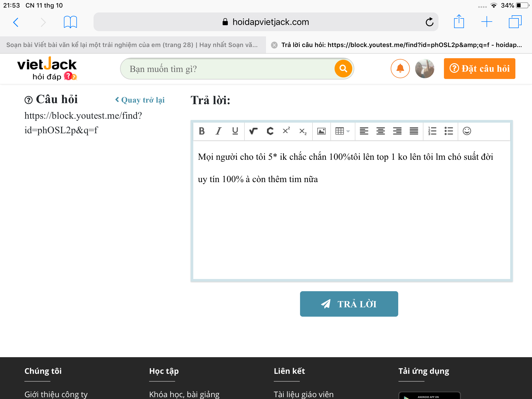Go to VietJack hỏi đáp logo home

47,69
